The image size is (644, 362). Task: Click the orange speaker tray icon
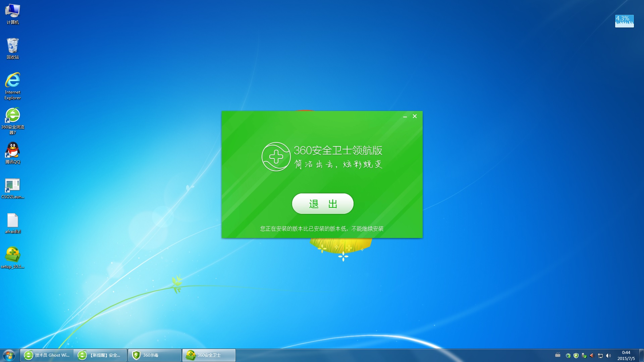[x=592, y=356]
